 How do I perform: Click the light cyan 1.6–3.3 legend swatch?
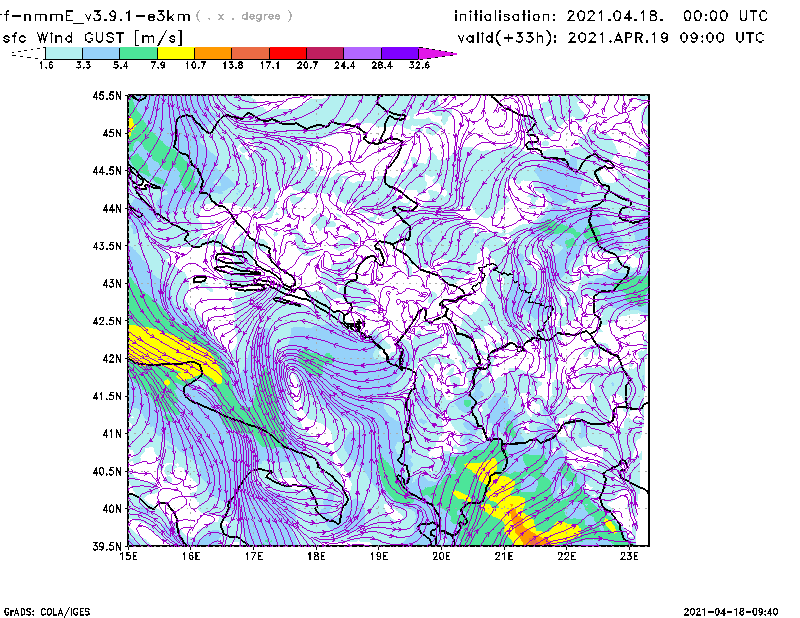click(64, 53)
